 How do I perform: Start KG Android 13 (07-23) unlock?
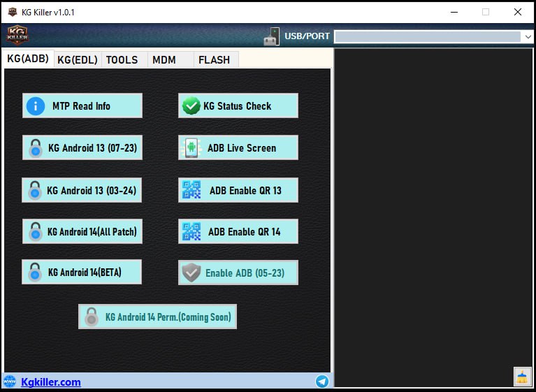point(82,147)
